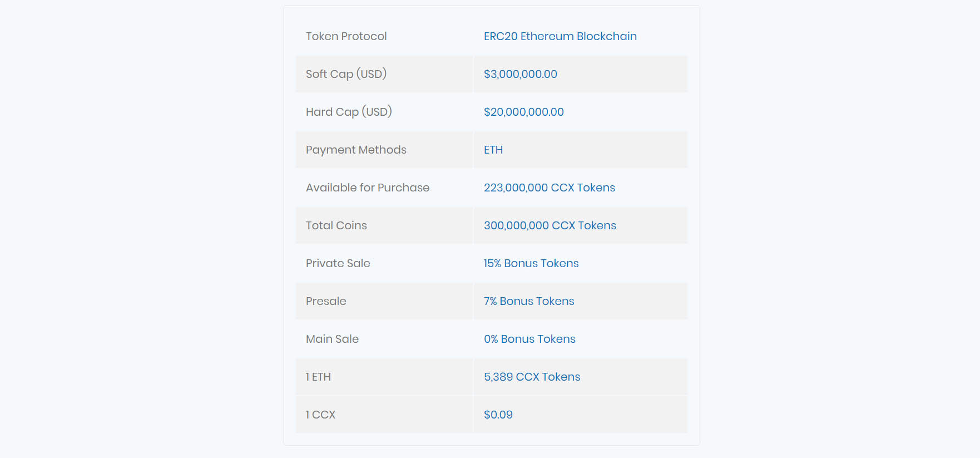Screen dimensions: 980x458
Task: Select the ERC20 Ethereum Blockchain value
Action: [x=560, y=36]
